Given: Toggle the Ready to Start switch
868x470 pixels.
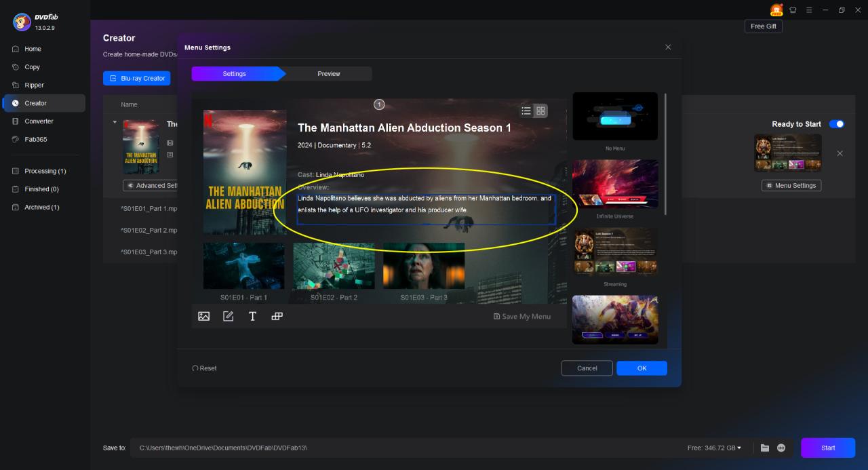Looking at the screenshot, I should click(x=836, y=124).
